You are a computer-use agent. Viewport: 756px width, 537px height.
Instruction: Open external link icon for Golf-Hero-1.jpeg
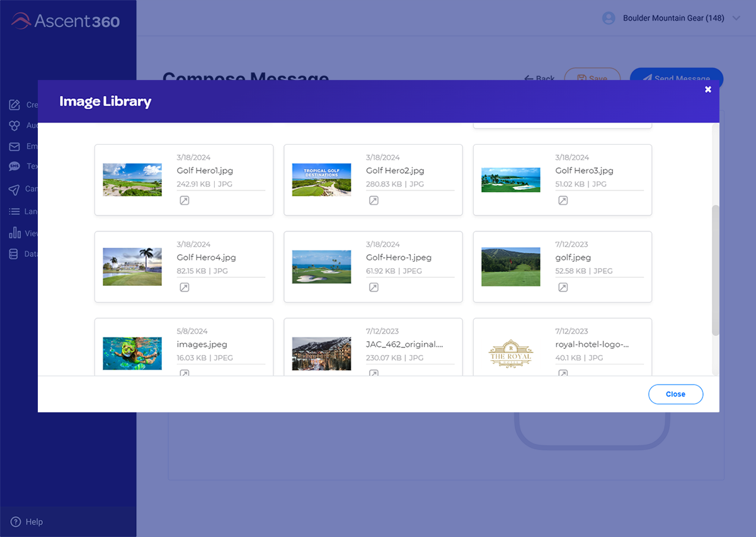point(374,288)
